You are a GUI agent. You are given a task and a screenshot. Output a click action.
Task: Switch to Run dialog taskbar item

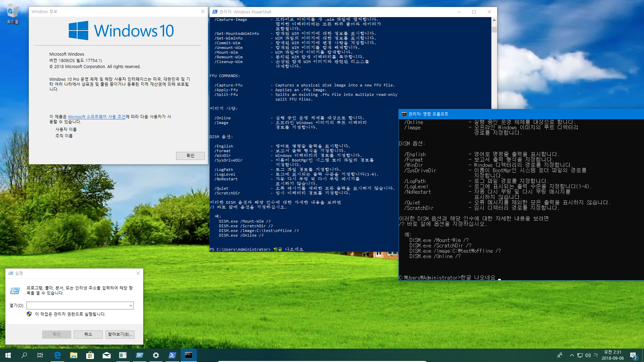tap(139, 355)
